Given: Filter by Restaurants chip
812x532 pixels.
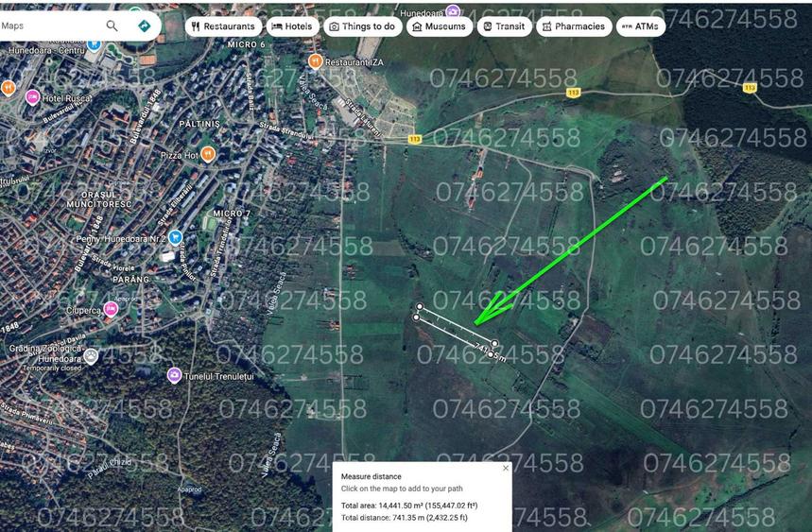Looking at the screenshot, I should 223,26.
